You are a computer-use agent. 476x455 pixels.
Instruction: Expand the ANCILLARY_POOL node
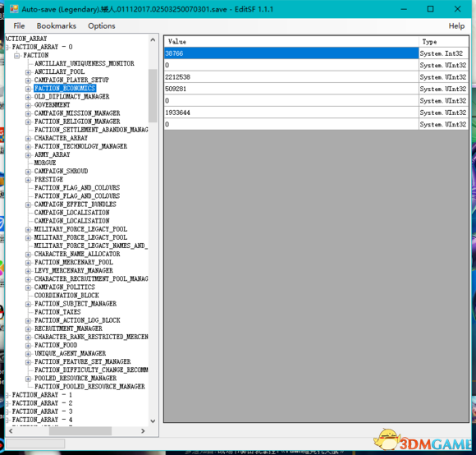coord(28,72)
